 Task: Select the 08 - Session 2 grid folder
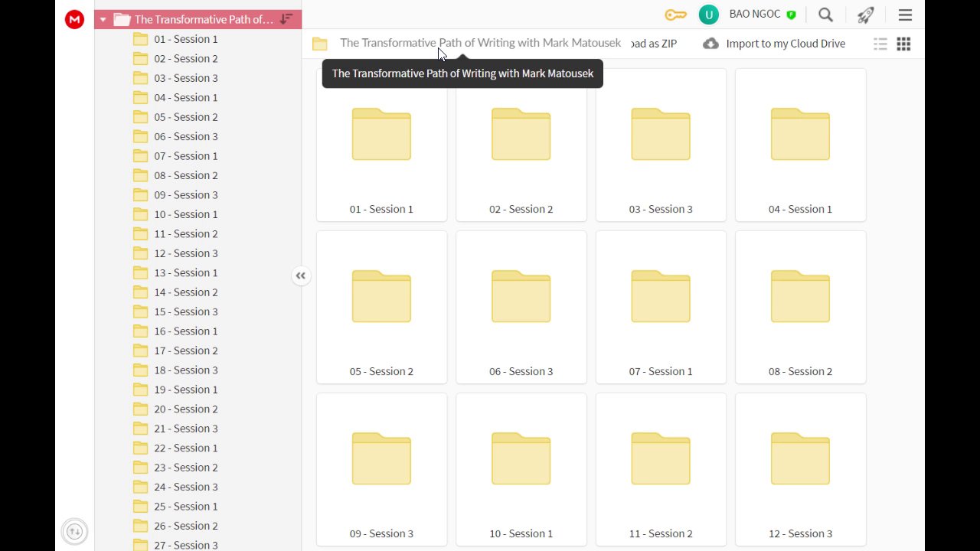tap(801, 307)
